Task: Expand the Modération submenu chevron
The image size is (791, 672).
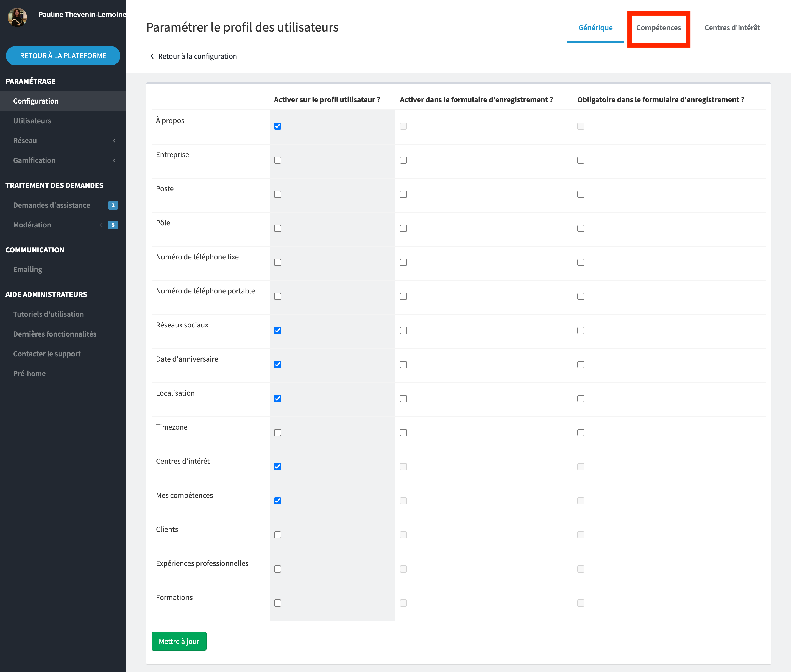Action: pos(101,225)
